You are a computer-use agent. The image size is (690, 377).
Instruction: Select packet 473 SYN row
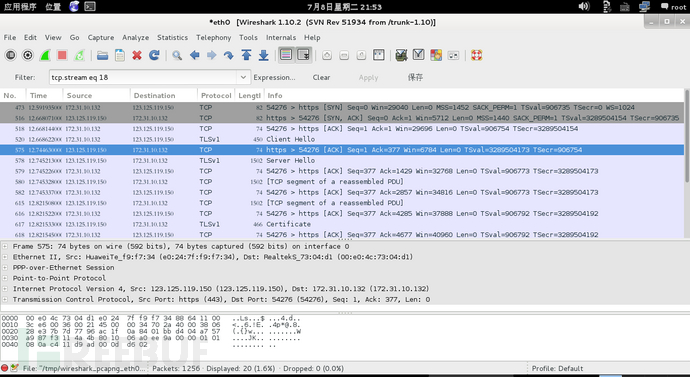coord(342,107)
